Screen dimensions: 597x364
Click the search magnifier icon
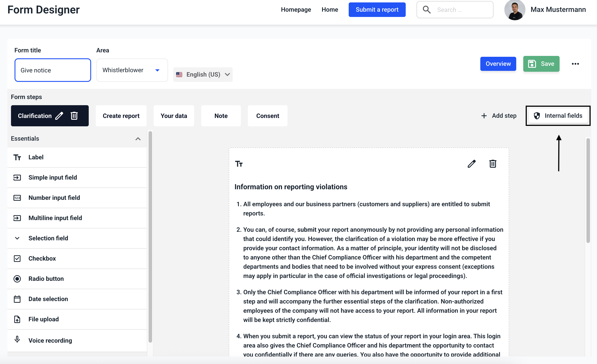tap(426, 10)
